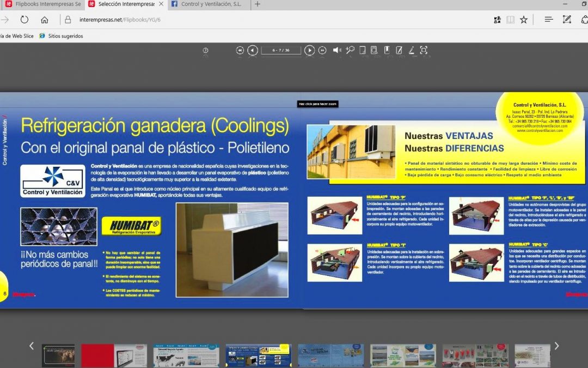Viewport: 588px width, 368px height.
Task: Click the left flipbook page to zoom
Action: [151, 201]
